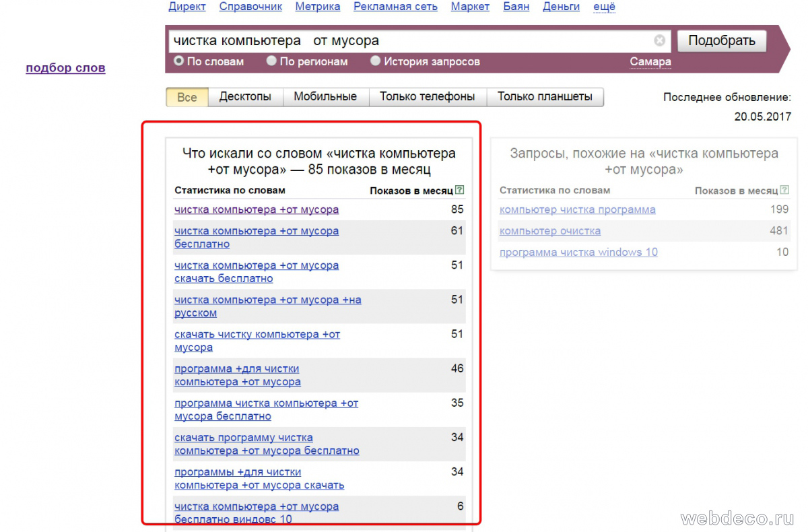The height and width of the screenshot is (532, 808).
Task: Switch to the 'Только планшеты' tab
Action: click(545, 97)
